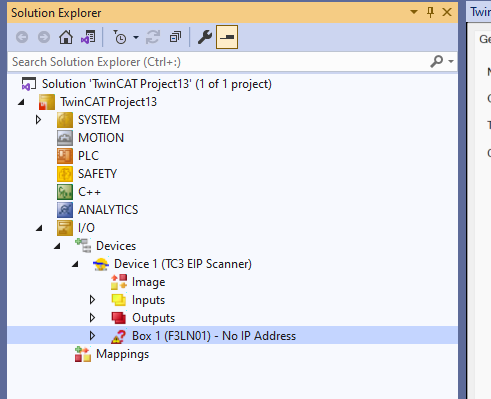Click the red Outputs icon
Image resolution: width=491 pixels, height=399 pixels.
coord(119,318)
